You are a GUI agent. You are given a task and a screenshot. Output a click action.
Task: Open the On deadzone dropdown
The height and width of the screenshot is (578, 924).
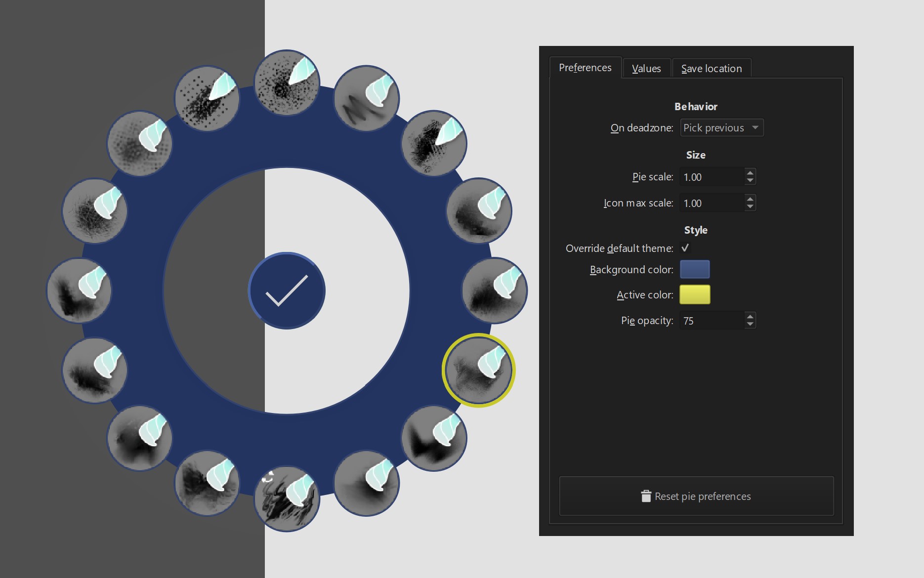(721, 128)
